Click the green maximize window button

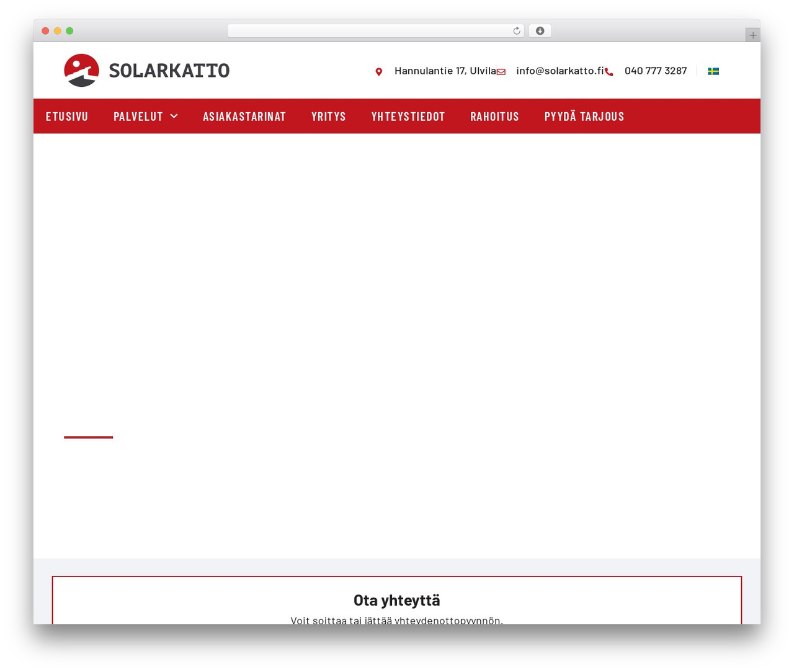69,31
